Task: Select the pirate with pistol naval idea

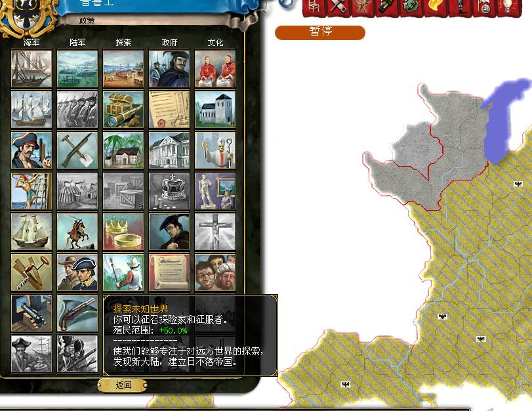Action: pyautogui.click(x=31, y=150)
